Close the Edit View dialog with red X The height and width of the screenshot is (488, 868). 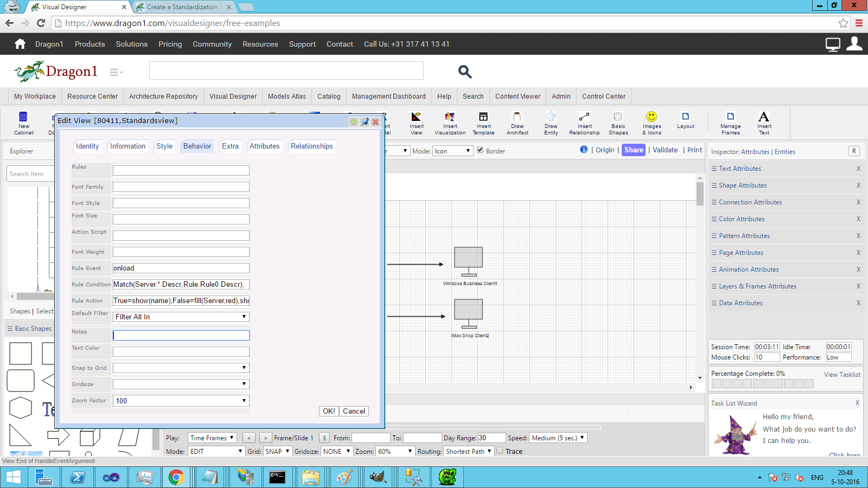click(x=375, y=121)
